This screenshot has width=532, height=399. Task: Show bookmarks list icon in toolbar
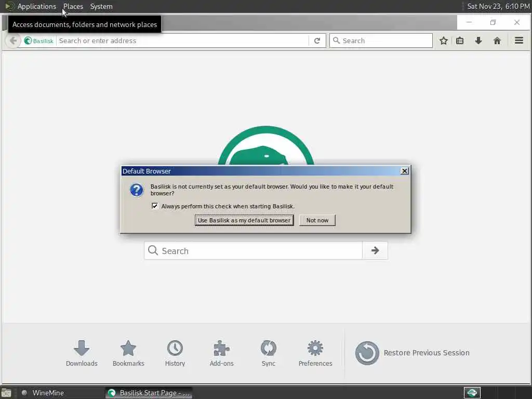[x=460, y=41]
